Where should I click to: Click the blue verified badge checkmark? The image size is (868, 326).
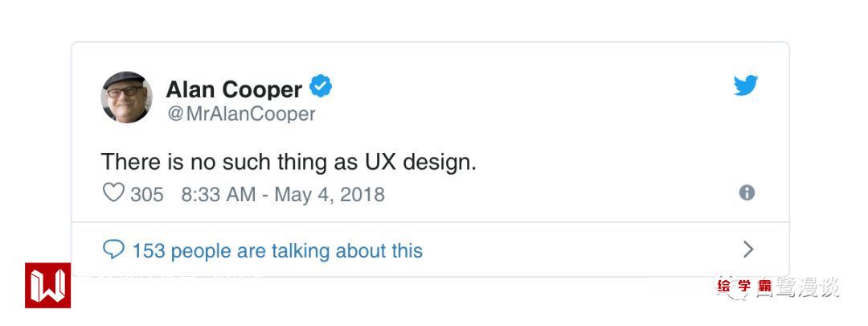tap(321, 87)
